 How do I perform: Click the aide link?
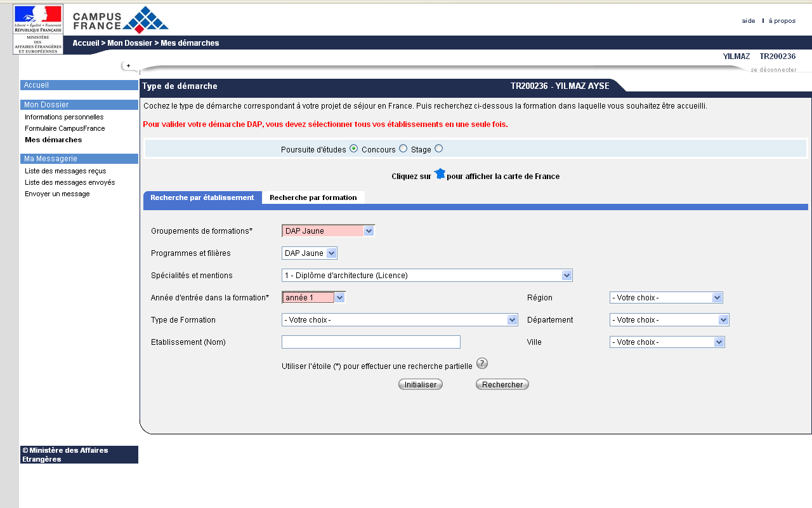point(749,21)
